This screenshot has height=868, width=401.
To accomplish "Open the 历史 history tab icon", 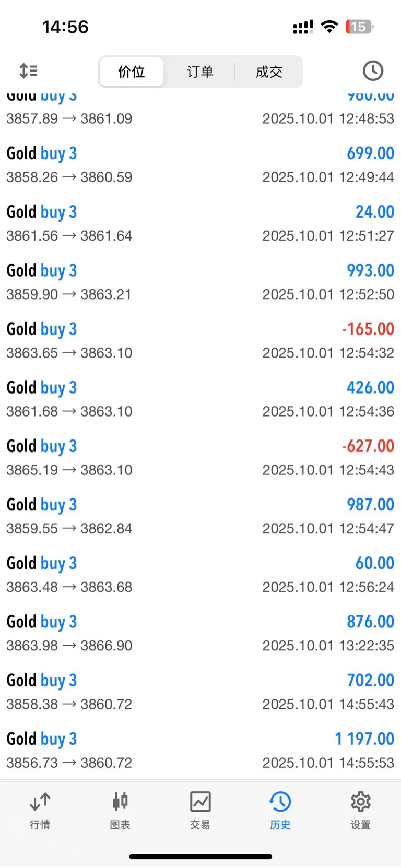I will 280,801.
